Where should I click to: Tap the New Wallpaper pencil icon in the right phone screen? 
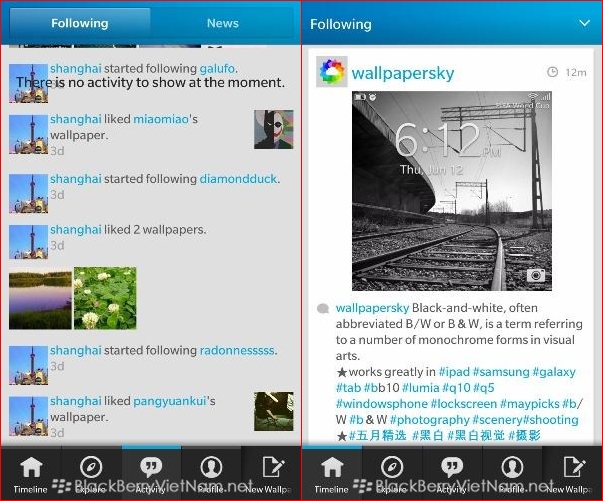pos(572,470)
